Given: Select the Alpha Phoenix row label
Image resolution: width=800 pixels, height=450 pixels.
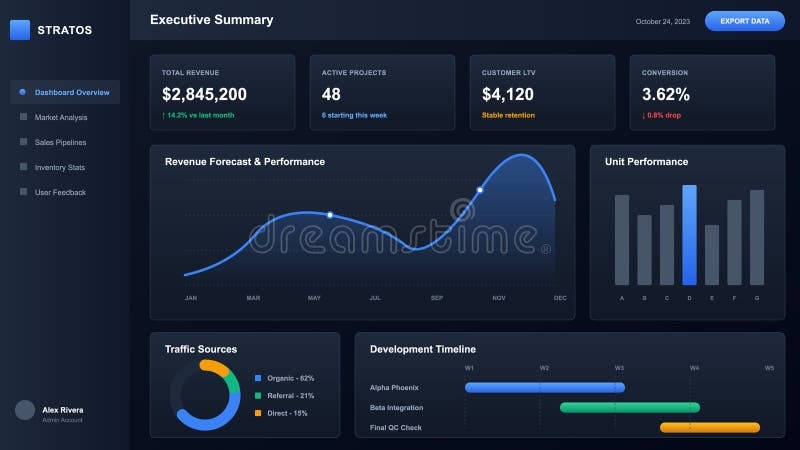Looking at the screenshot, I should point(394,388).
